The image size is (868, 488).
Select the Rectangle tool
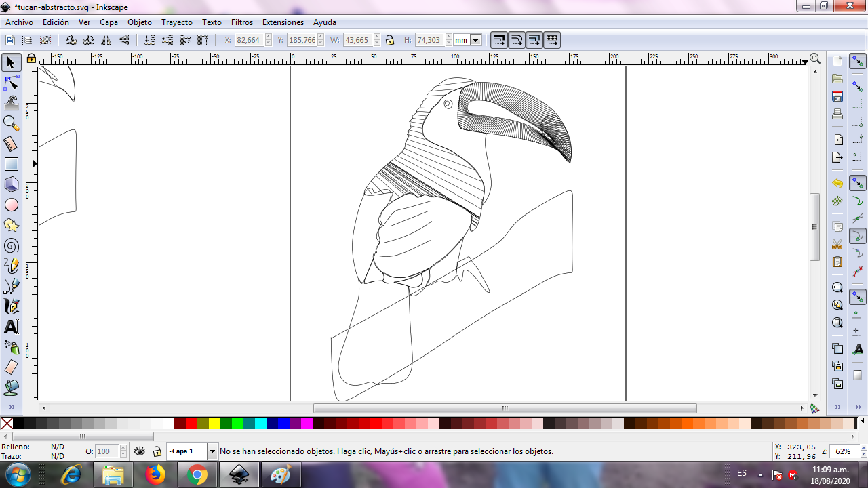point(11,164)
